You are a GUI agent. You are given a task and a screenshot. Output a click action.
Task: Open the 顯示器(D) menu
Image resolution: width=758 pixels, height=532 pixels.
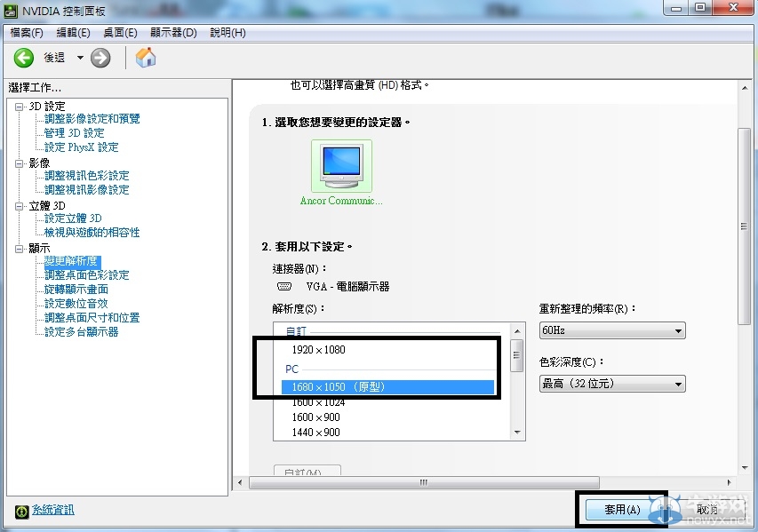point(172,33)
